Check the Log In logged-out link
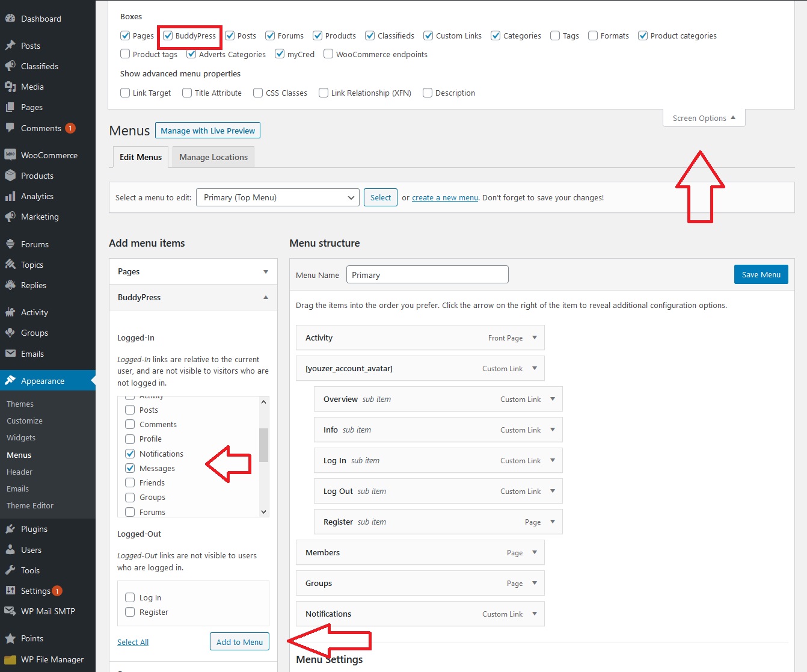The width and height of the screenshot is (807, 672). 130,597
